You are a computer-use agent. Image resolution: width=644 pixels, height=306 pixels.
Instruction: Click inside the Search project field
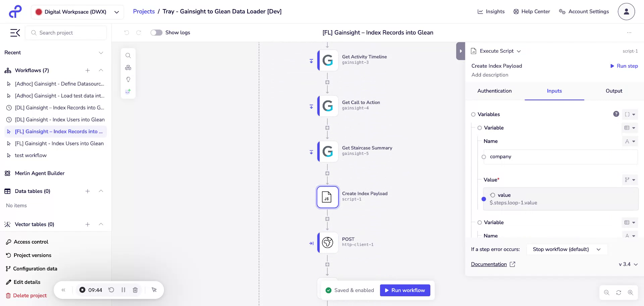click(66, 33)
